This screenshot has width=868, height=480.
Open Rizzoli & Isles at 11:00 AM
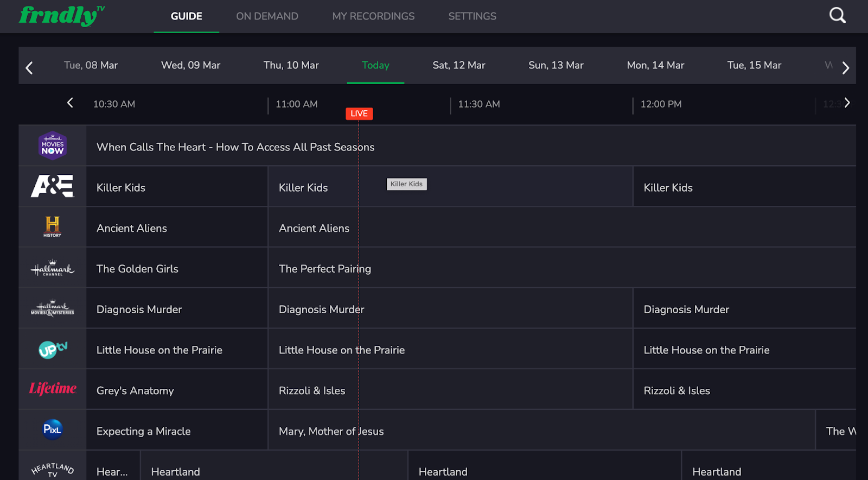pyautogui.click(x=450, y=389)
